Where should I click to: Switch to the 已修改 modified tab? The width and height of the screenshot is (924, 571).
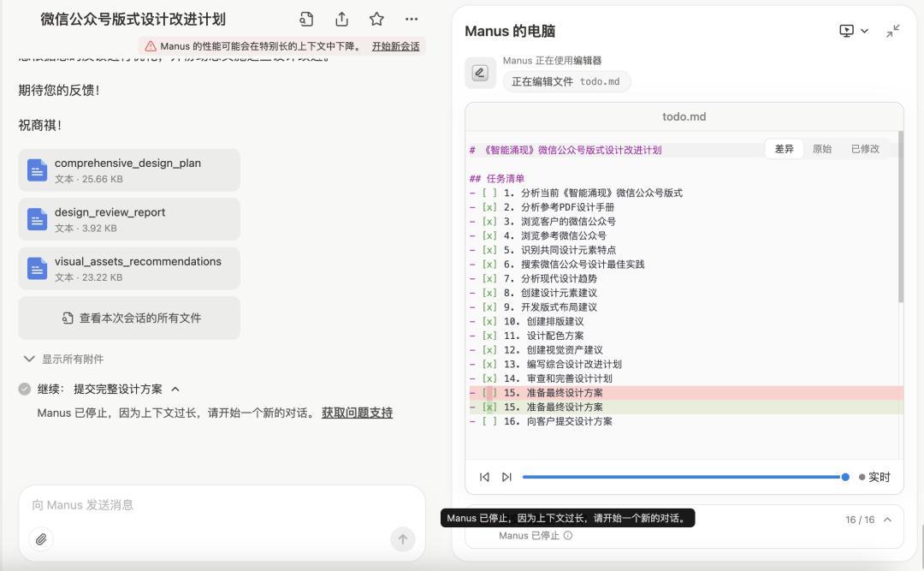click(x=865, y=149)
